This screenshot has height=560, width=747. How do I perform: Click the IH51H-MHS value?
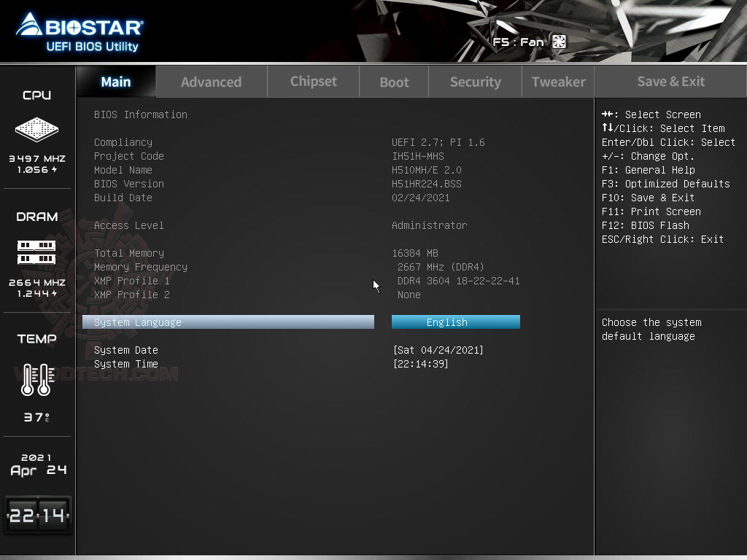[418, 156]
